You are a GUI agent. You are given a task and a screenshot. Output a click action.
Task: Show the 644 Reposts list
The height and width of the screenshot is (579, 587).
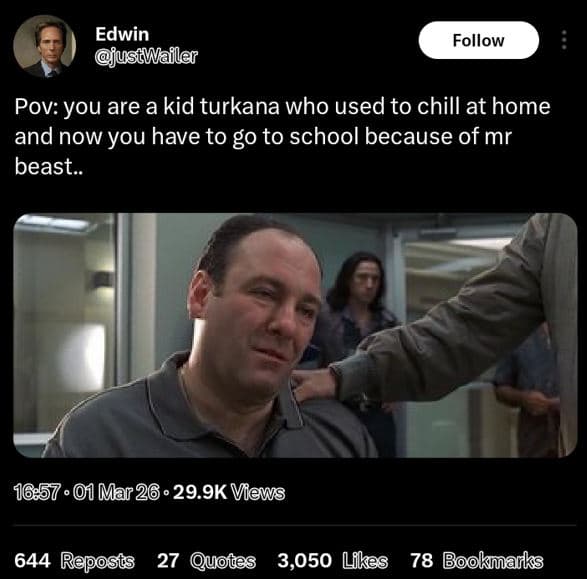click(74, 561)
